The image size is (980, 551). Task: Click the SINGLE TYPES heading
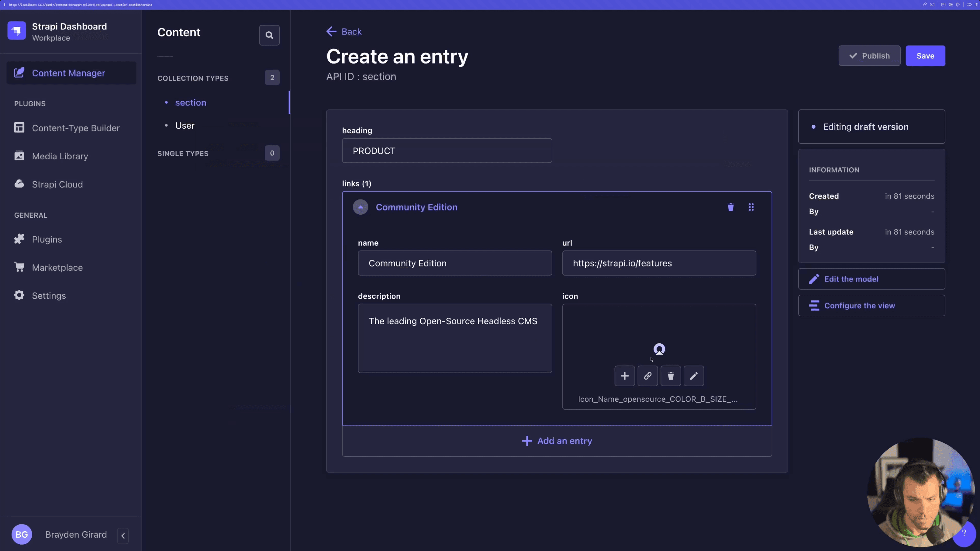tap(183, 153)
